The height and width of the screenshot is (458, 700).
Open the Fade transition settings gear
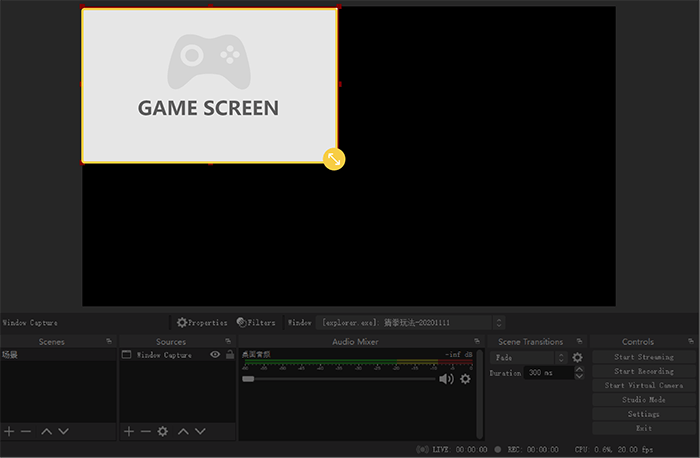point(577,357)
